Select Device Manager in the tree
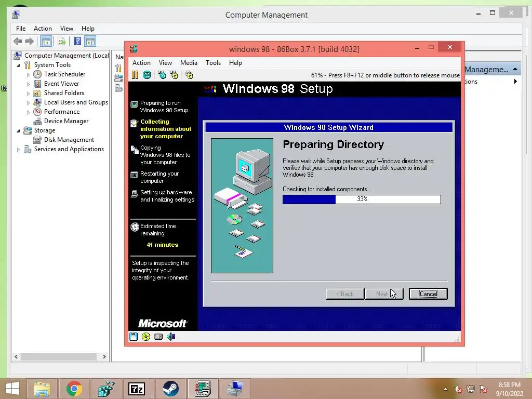 [66, 121]
